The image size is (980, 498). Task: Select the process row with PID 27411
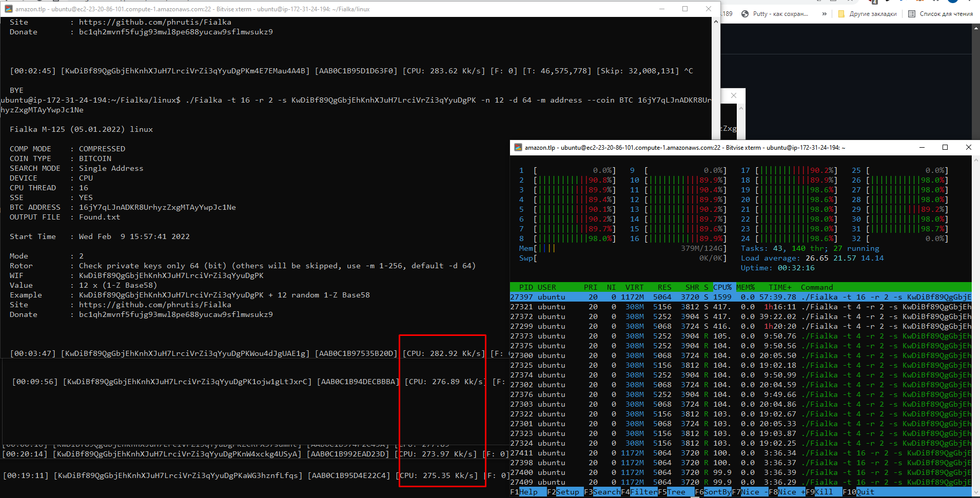(741, 453)
